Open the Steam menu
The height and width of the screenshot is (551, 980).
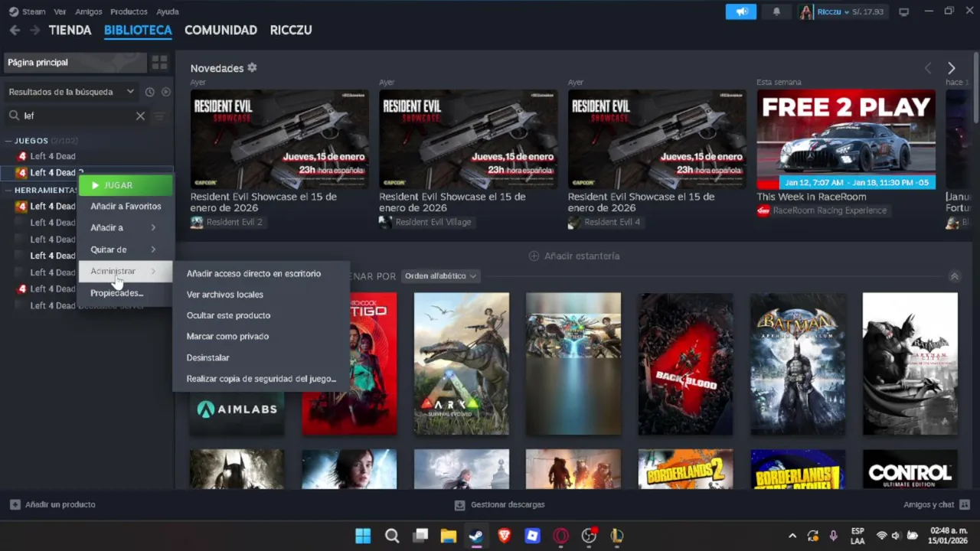click(x=34, y=11)
